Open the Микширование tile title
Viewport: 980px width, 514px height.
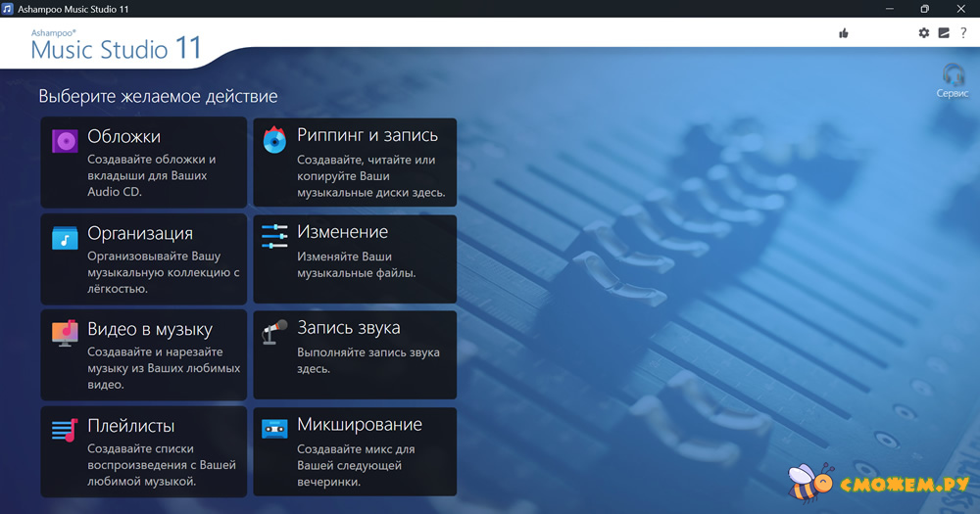point(360,425)
